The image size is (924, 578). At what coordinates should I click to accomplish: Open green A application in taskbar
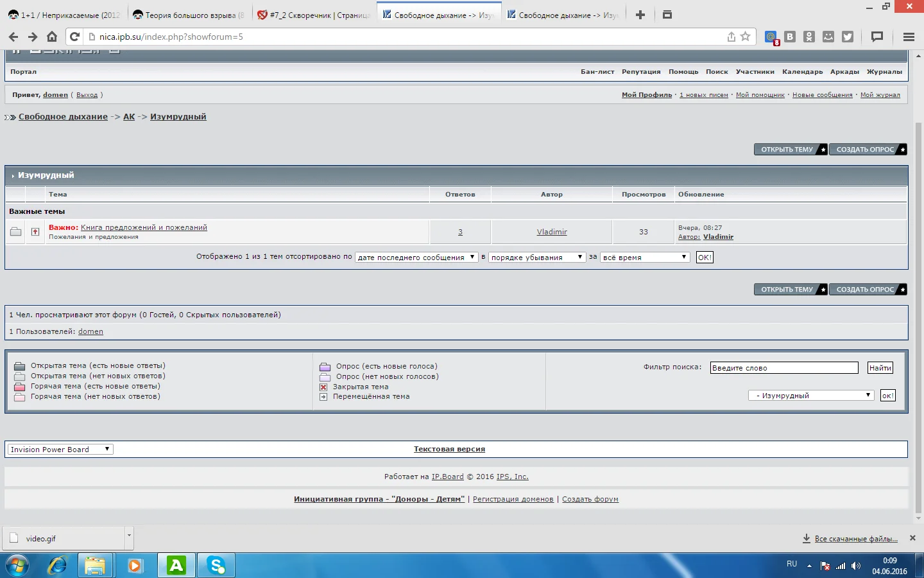(x=176, y=566)
